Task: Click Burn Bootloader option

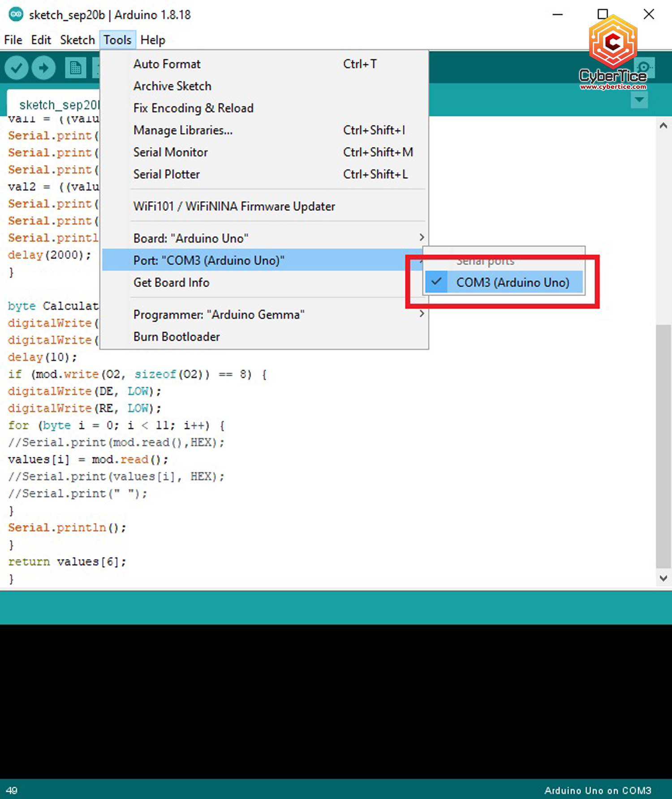Action: tap(177, 337)
